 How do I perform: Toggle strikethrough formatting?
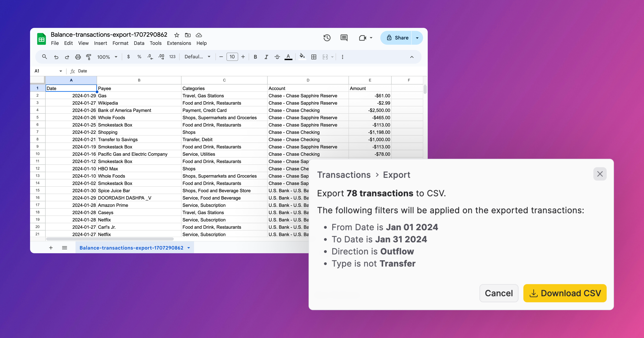point(277,57)
